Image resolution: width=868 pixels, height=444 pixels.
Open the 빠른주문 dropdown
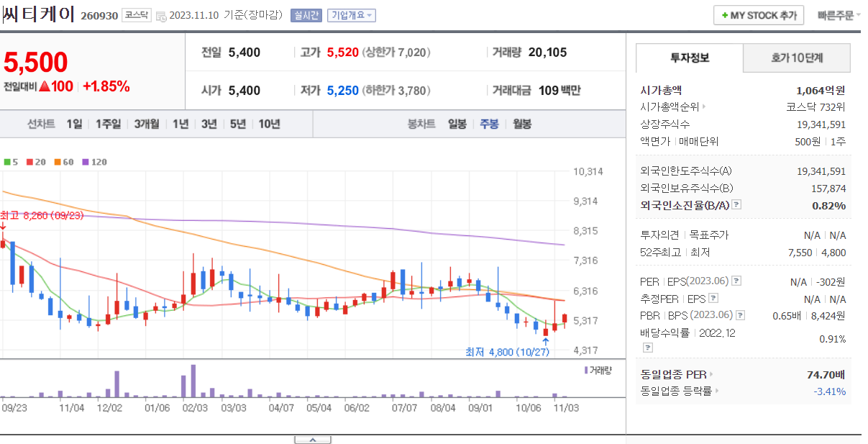pyautogui.click(x=839, y=15)
